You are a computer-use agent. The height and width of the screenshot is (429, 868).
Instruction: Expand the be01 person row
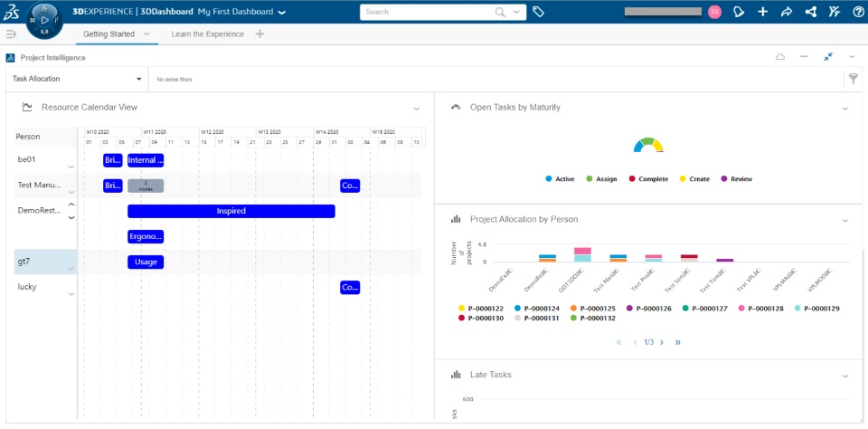[71, 167]
